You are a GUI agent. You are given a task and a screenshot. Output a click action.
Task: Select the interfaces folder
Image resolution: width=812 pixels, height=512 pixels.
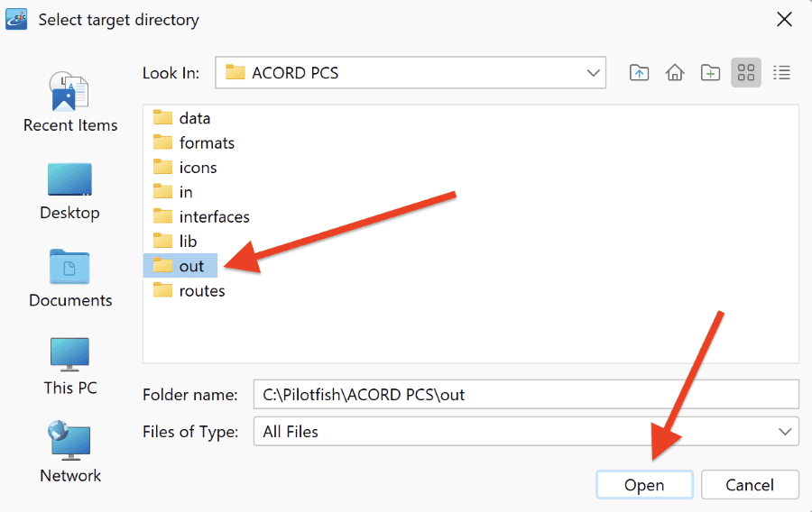(x=201, y=216)
